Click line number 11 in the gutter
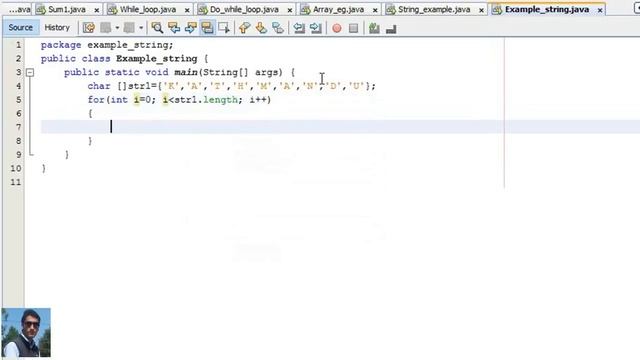Screen dimensions: 640x360 16,182
